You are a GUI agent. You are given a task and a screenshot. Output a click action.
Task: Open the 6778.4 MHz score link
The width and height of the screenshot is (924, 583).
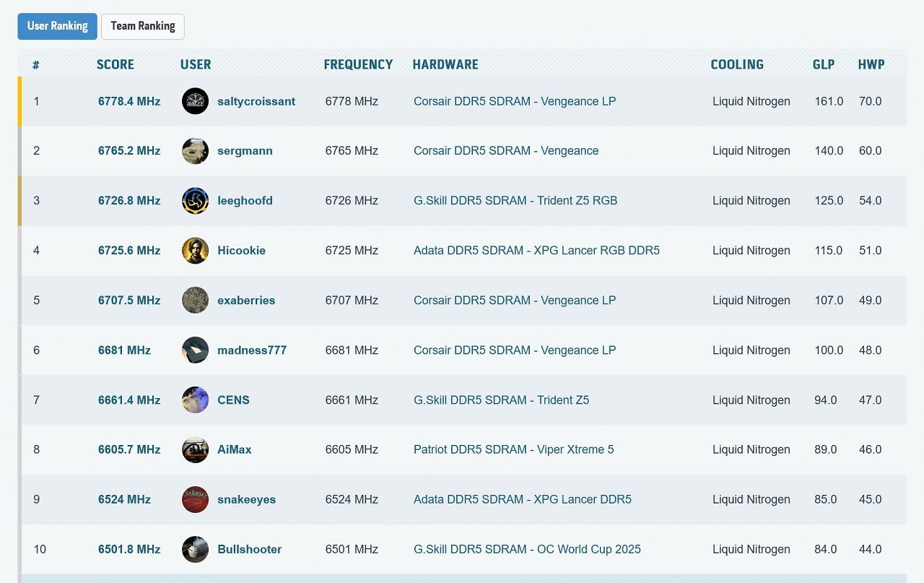coord(129,101)
